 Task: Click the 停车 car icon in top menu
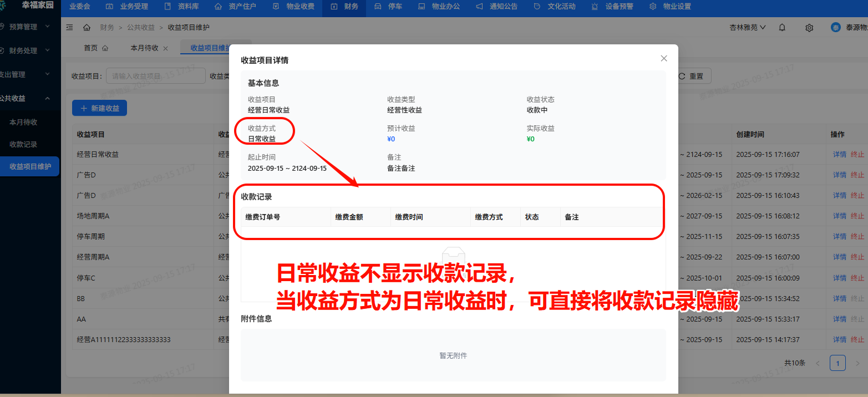click(378, 7)
